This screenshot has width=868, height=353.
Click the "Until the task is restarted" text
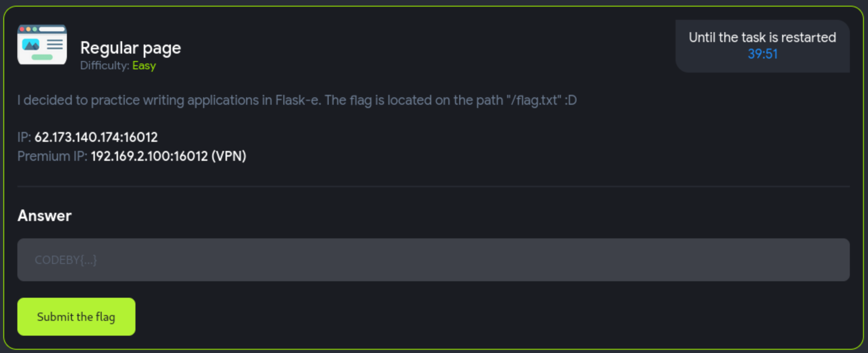(762, 38)
